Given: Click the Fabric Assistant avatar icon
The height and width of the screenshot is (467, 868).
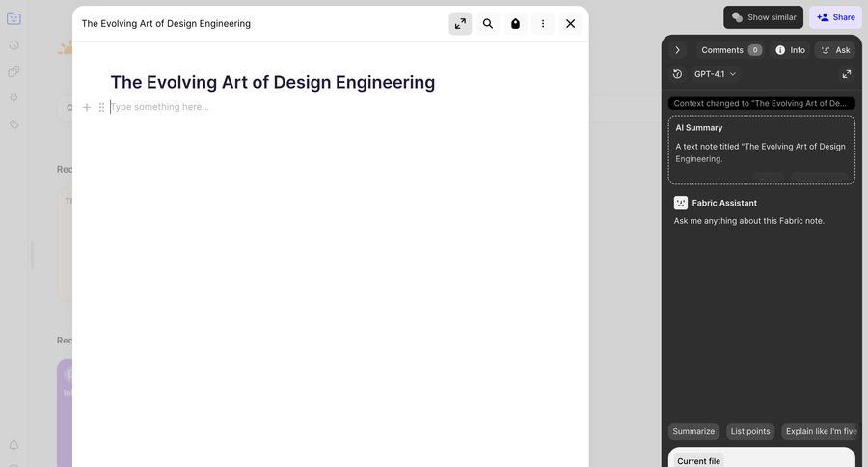Looking at the screenshot, I should (x=680, y=203).
